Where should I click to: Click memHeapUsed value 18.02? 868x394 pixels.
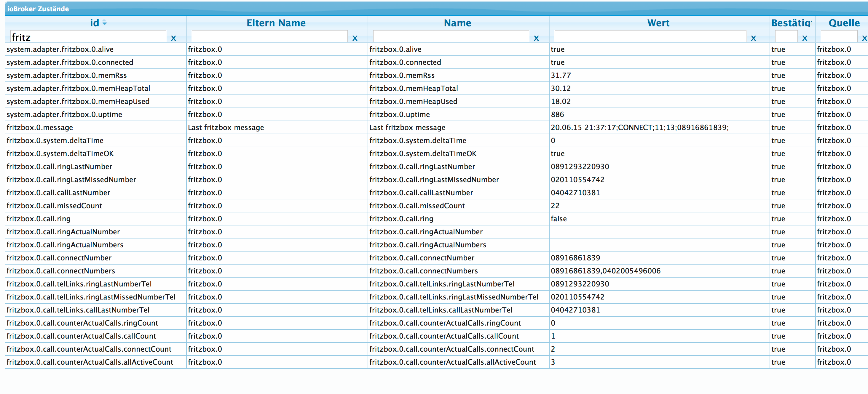[561, 101]
